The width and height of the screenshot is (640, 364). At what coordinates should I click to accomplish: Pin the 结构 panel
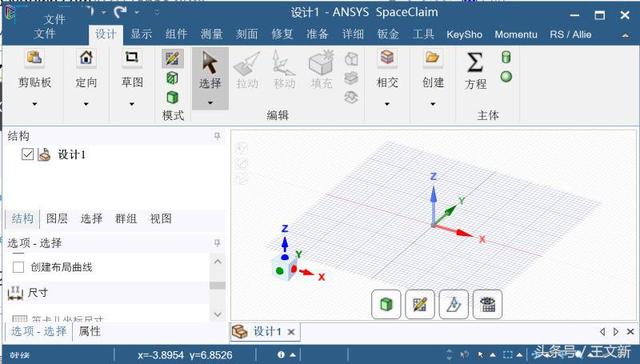[217, 136]
